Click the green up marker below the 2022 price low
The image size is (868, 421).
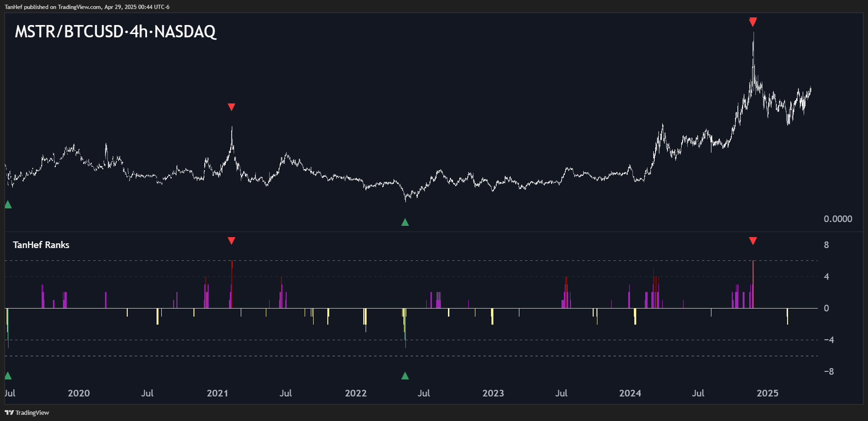tap(405, 222)
